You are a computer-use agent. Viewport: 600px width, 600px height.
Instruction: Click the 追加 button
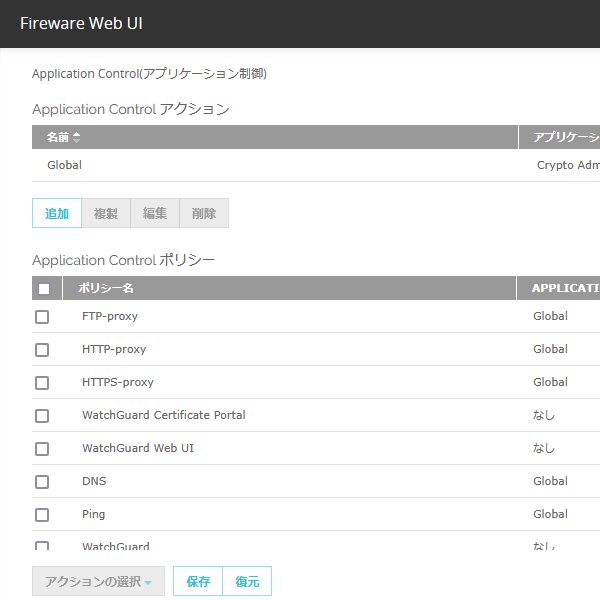pos(57,213)
